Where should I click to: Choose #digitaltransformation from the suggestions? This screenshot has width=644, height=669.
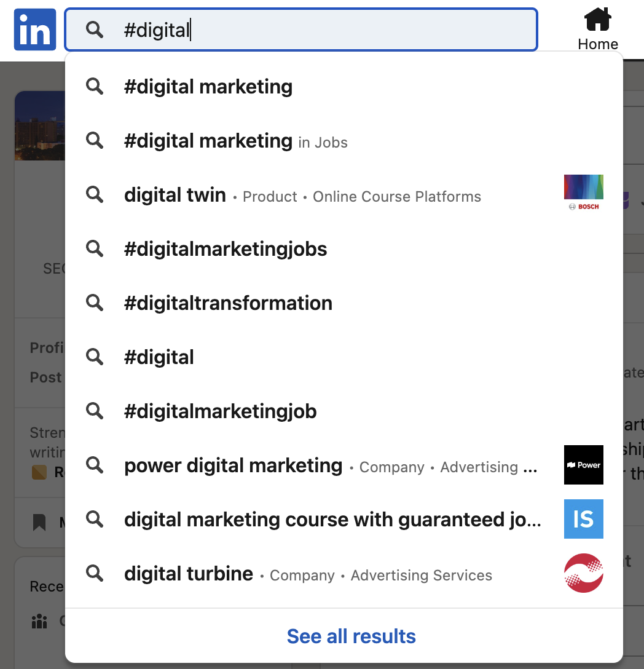pyautogui.click(x=228, y=303)
